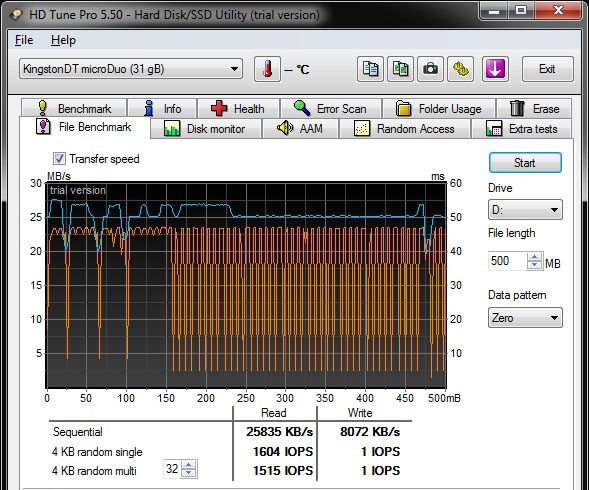Click the 1604 IOPS read value
Image resolution: width=589 pixels, height=490 pixels.
pyautogui.click(x=283, y=451)
